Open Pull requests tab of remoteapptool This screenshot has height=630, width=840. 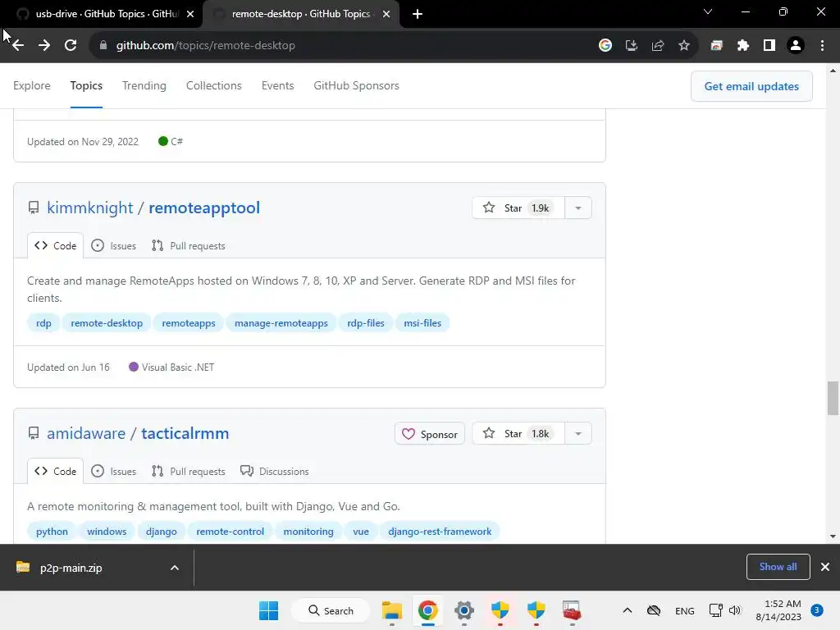click(x=189, y=246)
